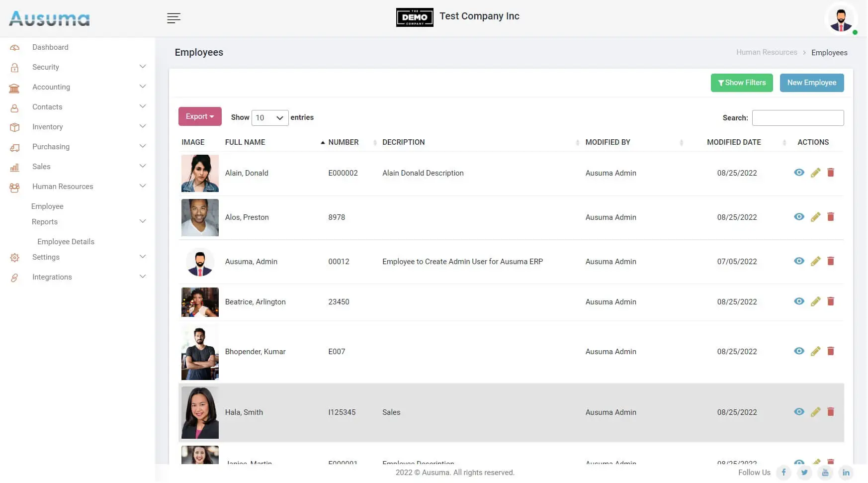View Ausuma, Admin details with eye icon
Image resolution: width=868 pixels, height=483 pixels.
click(x=799, y=261)
